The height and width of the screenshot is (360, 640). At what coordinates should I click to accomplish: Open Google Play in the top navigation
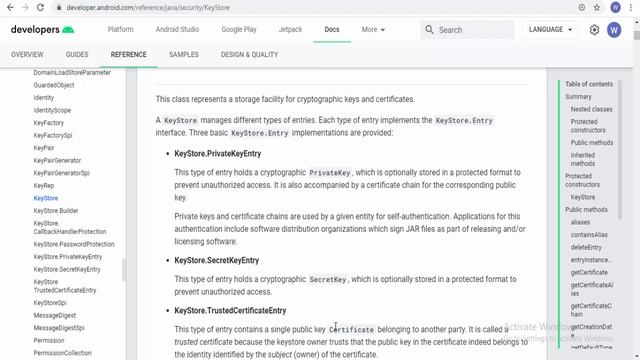pos(239,29)
